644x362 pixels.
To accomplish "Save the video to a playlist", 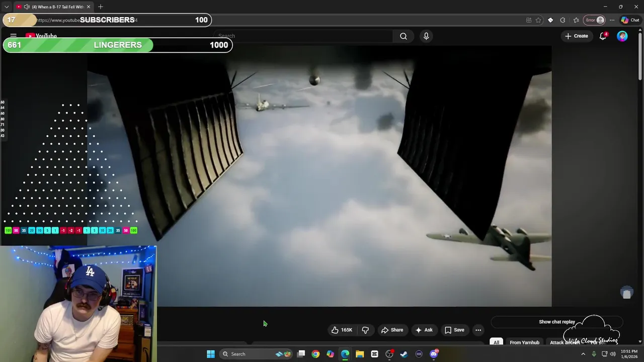I will click(454, 330).
